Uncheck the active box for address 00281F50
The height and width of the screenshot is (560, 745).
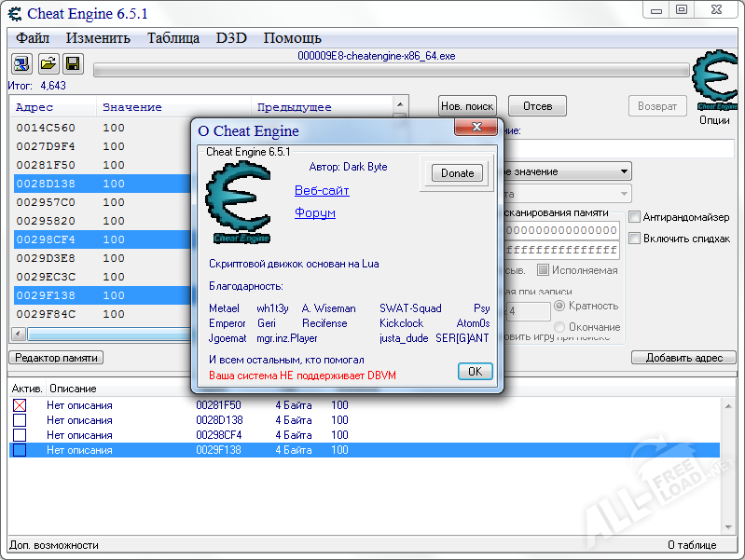coord(20,405)
